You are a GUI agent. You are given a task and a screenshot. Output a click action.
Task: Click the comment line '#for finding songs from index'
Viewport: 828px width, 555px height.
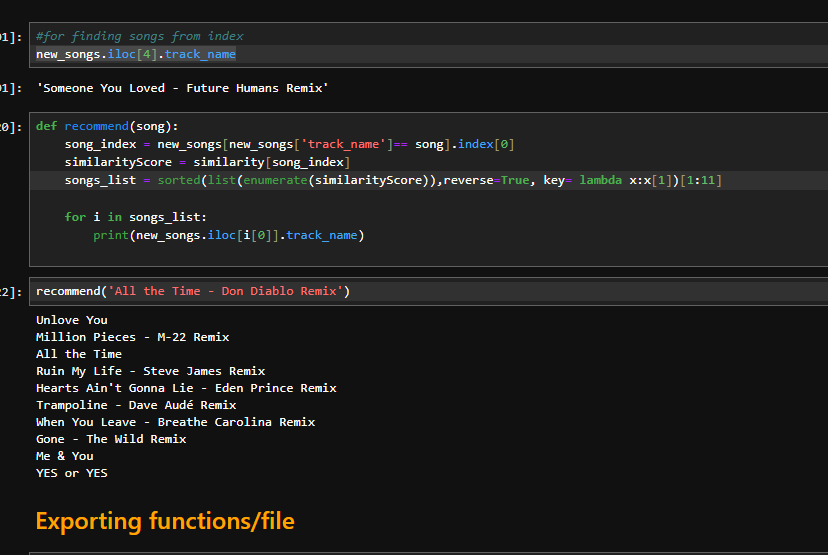[x=139, y=36]
